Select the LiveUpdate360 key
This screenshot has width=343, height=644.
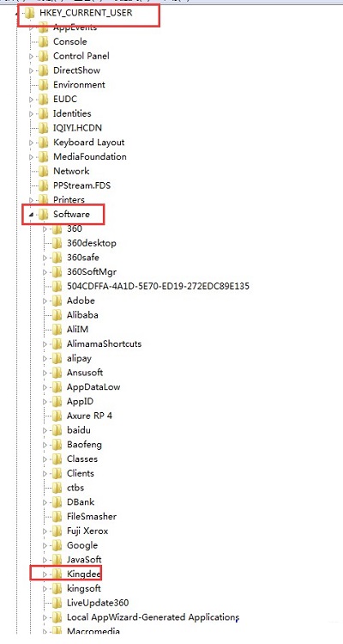pos(98,603)
